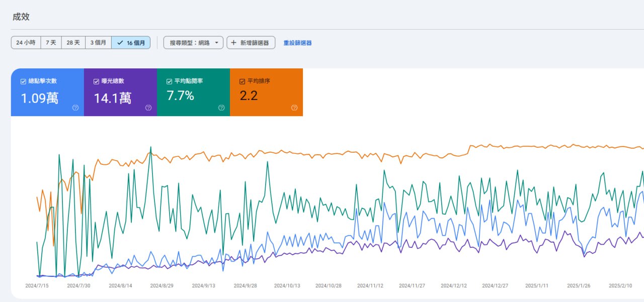The width and height of the screenshot is (644, 302).
Task: Click the 新增篩選器 button
Action: (x=251, y=43)
